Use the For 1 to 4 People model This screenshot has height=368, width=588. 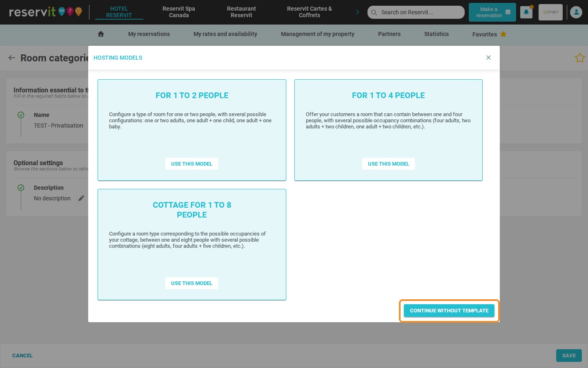tap(388, 164)
